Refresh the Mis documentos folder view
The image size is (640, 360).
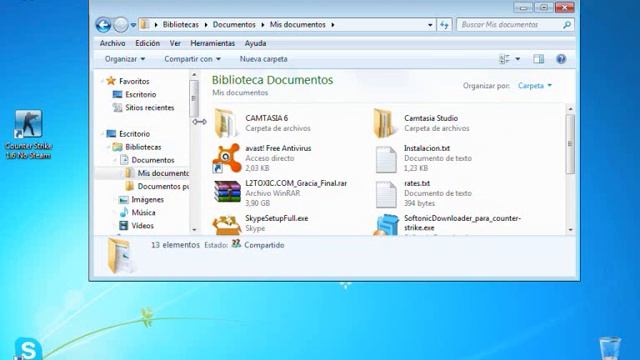coord(444,25)
